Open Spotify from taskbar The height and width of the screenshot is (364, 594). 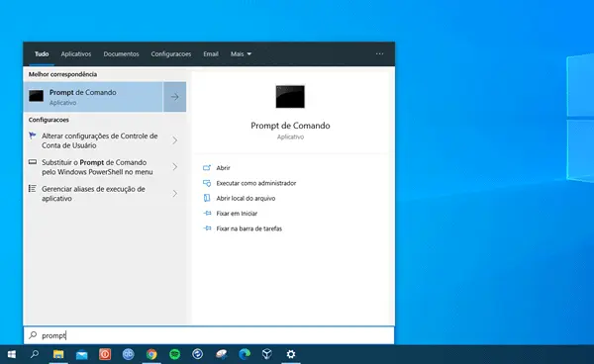174,354
